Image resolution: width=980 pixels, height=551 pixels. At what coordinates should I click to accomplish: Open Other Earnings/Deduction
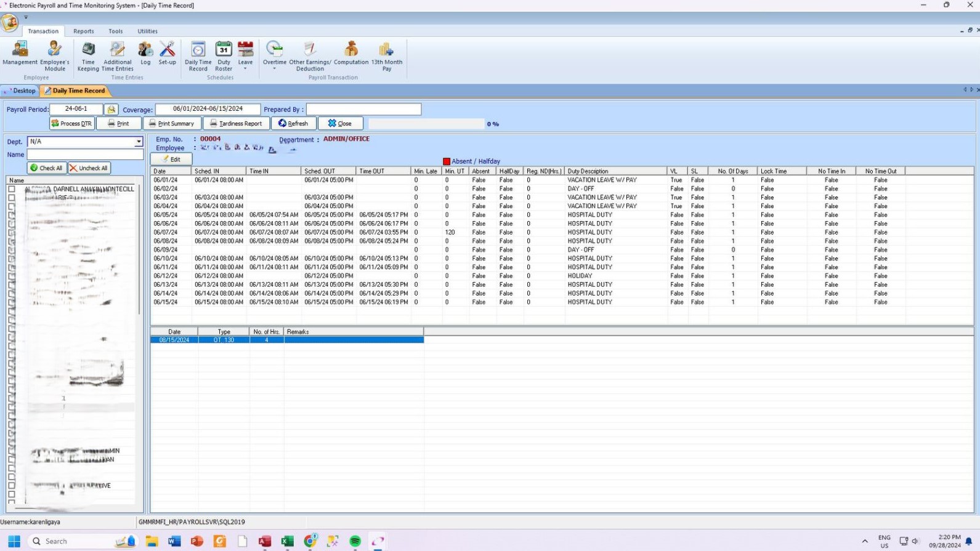tap(310, 56)
